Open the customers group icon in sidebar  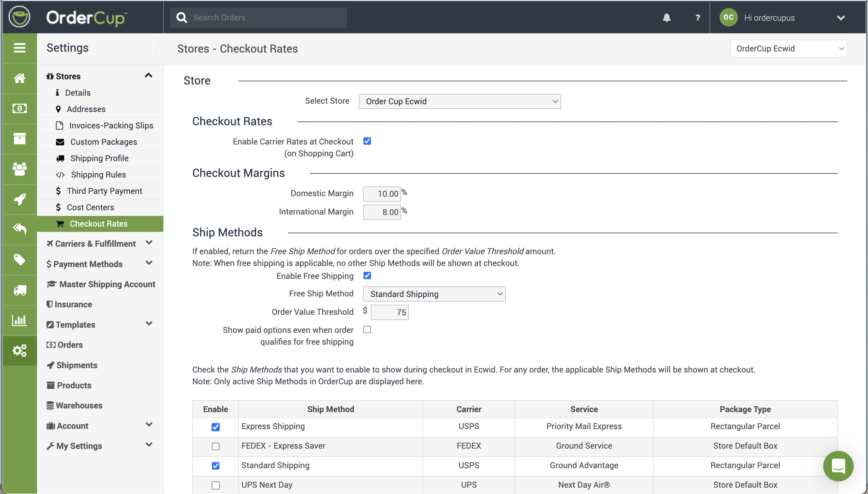[20, 169]
